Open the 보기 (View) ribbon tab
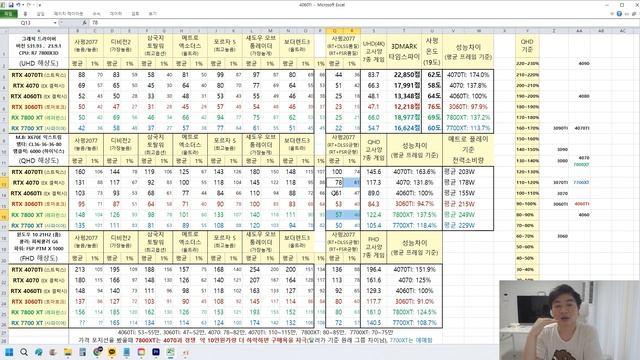This screenshot has width=640, height=360. (152, 14)
